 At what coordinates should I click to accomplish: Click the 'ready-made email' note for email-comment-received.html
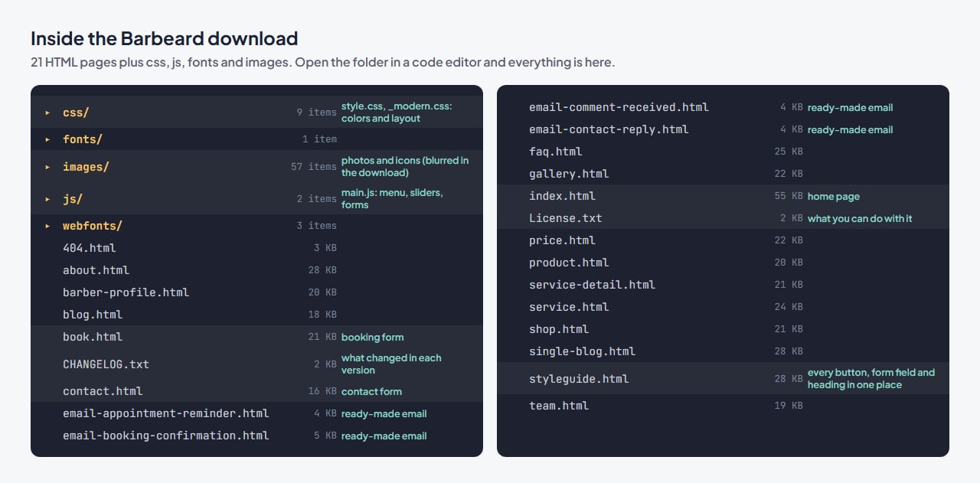[850, 108]
